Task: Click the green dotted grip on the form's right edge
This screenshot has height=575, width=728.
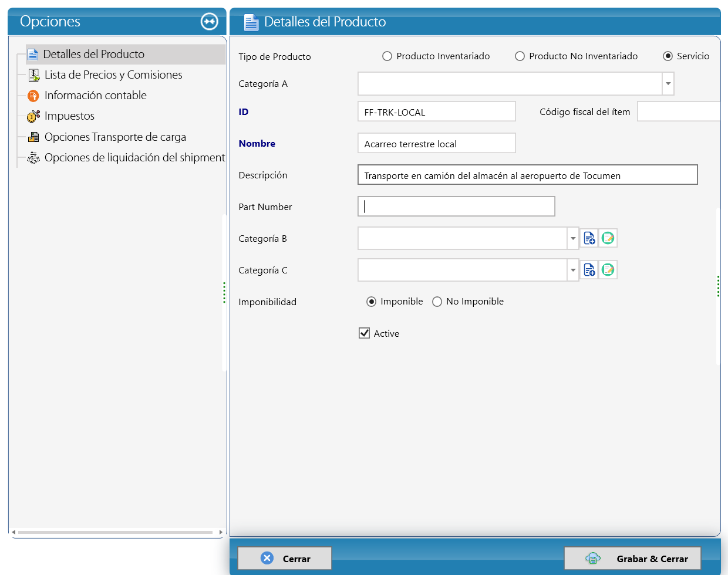Action: point(718,286)
